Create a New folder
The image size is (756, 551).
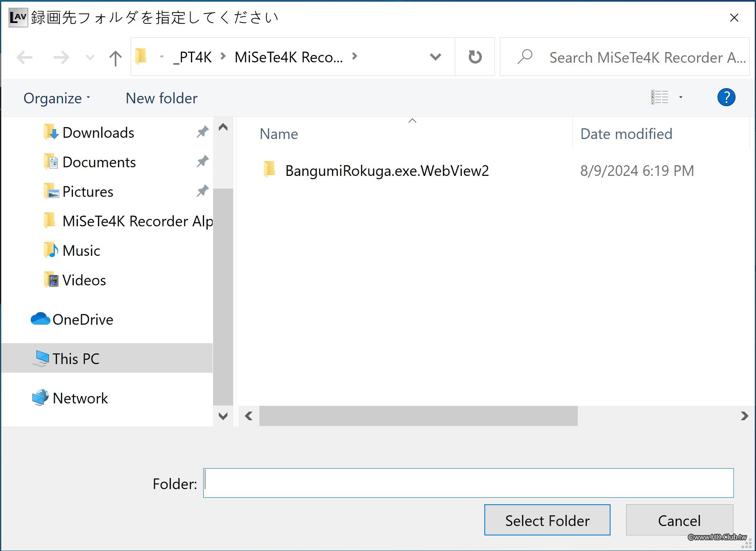click(x=161, y=98)
